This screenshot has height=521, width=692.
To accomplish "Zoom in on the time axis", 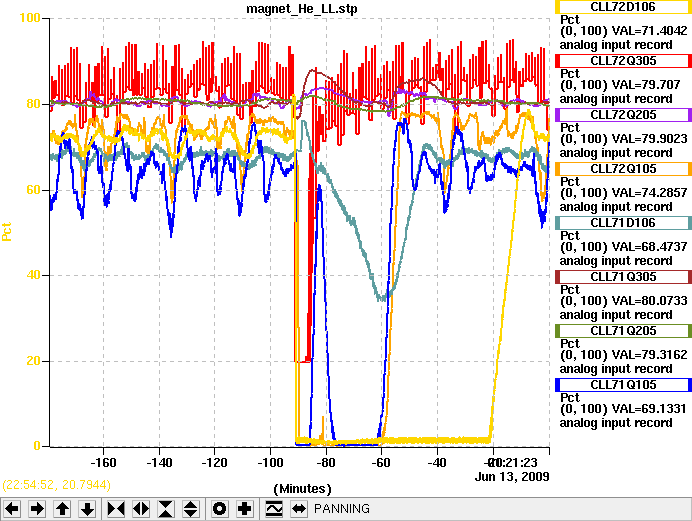I will (116, 509).
